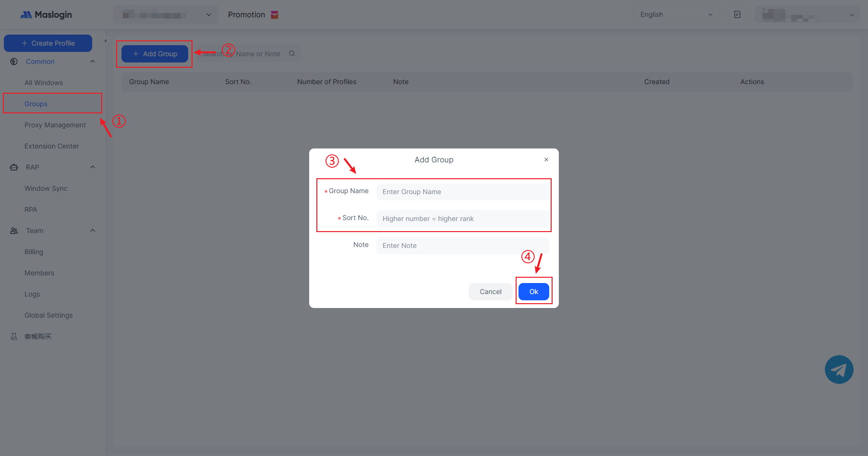Focus the Enter Group Name field
This screenshot has width=868, height=456.
point(462,192)
